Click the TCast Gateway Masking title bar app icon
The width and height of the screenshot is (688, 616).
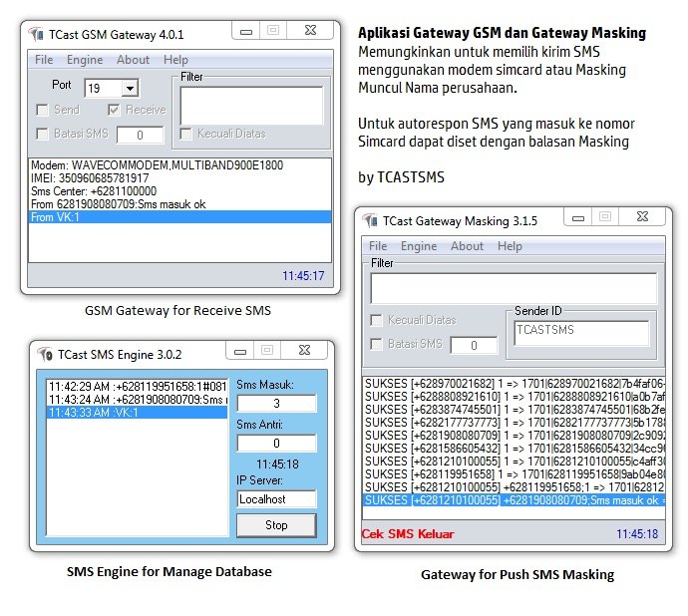(x=370, y=220)
